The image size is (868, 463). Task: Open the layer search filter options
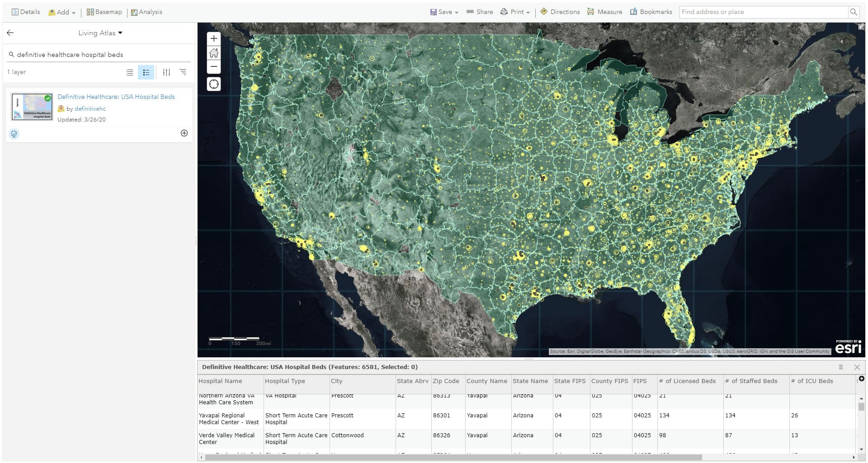pyautogui.click(x=166, y=72)
